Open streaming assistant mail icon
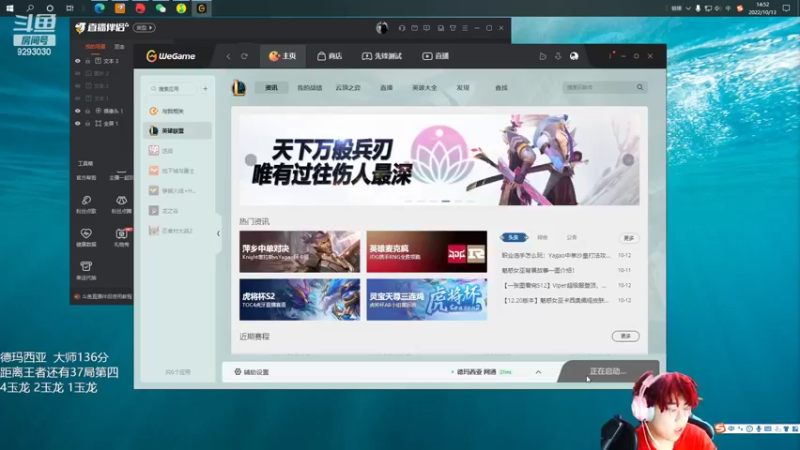This screenshot has height=450, width=800. 414,28
